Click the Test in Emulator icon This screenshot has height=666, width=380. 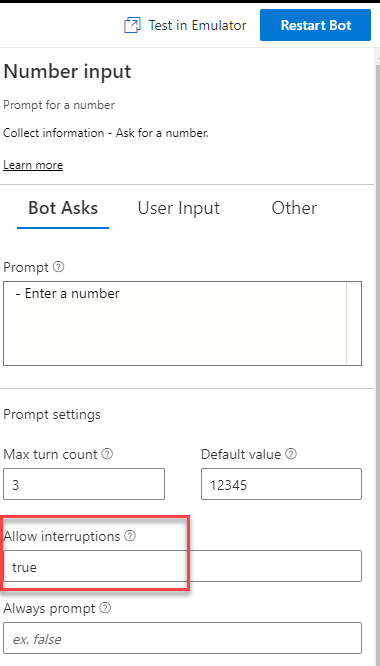pos(132,25)
